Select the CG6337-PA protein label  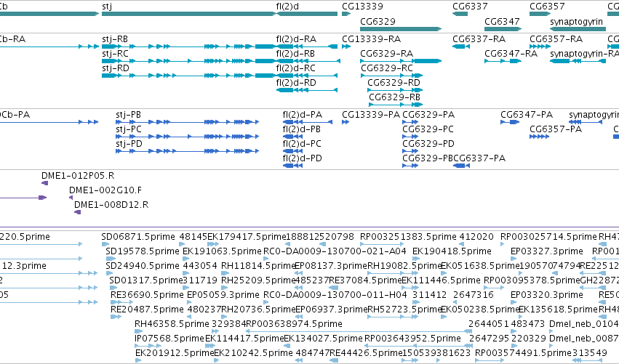click(x=479, y=158)
